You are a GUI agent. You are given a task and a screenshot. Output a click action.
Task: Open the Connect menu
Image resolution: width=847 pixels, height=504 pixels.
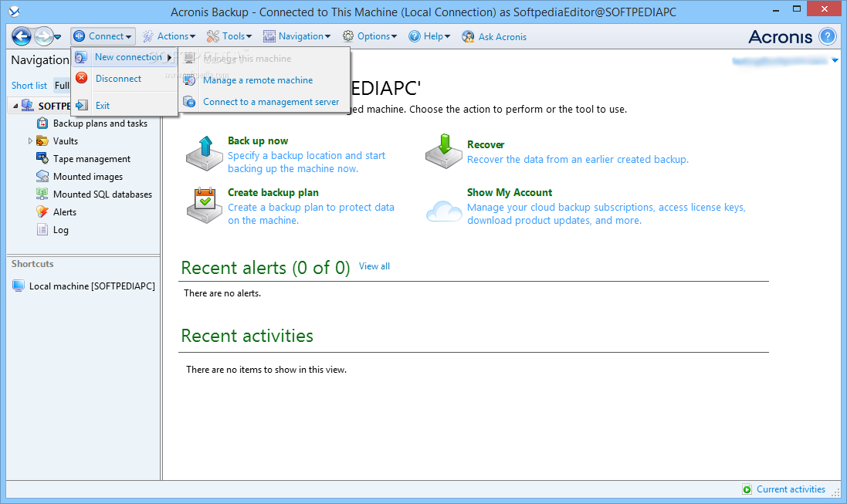click(x=103, y=36)
